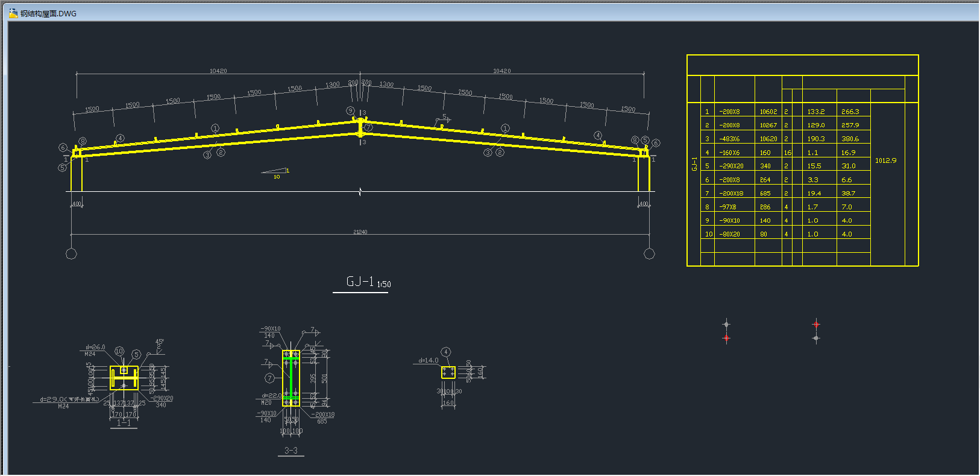Click the 21240 overall span dimension

pos(360,232)
